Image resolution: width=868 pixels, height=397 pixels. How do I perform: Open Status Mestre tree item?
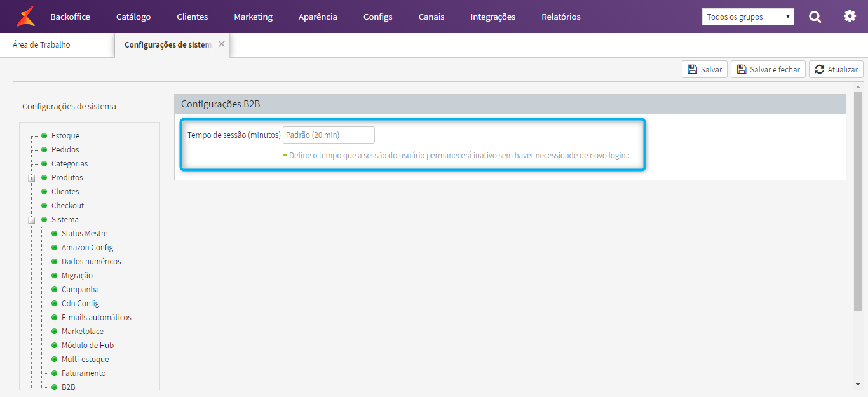85,233
